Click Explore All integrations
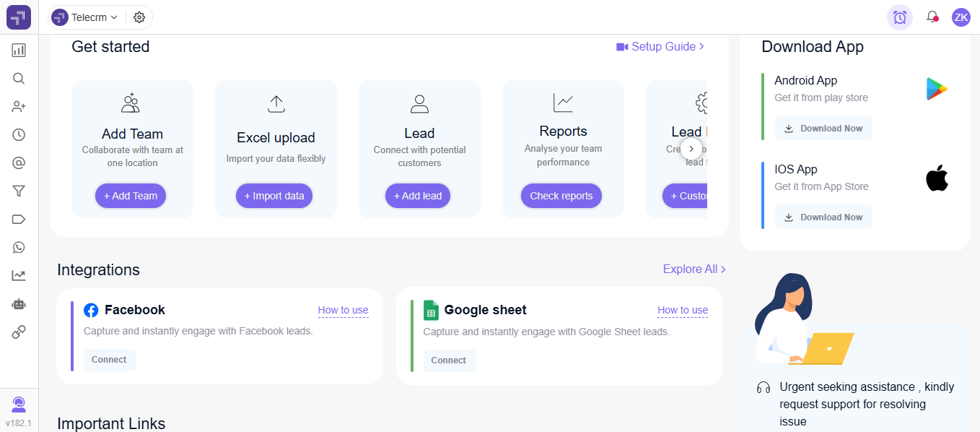 690,269
